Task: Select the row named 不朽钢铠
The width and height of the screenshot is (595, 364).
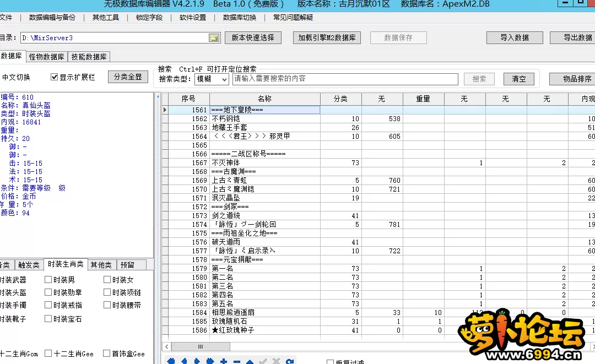Action: tap(378, 119)
